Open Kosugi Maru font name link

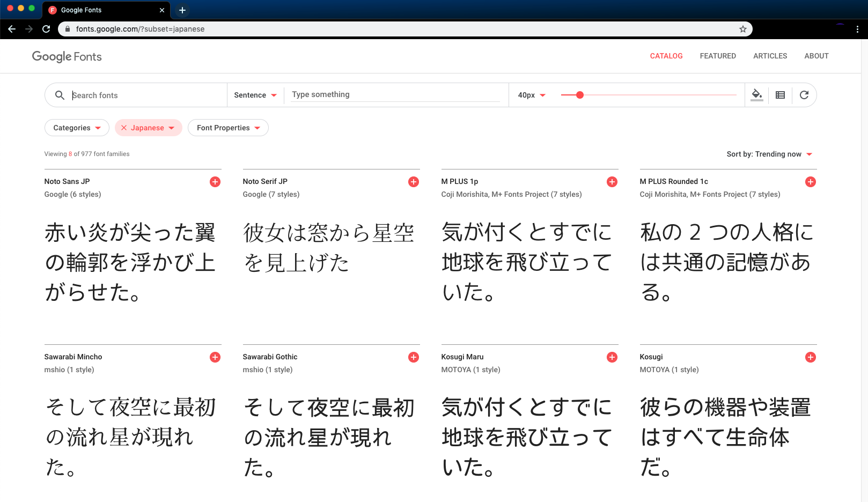[x=462, y=357]
